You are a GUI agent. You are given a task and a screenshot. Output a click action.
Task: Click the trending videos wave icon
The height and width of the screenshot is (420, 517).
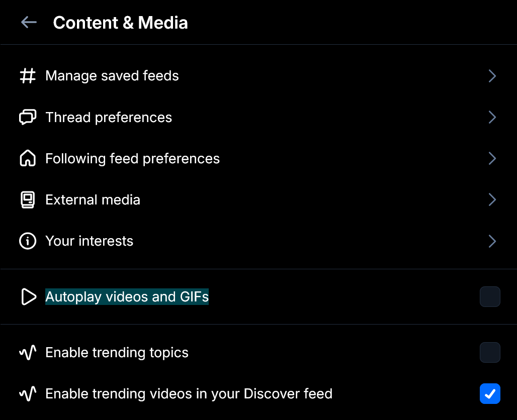(x=28, y=394)
